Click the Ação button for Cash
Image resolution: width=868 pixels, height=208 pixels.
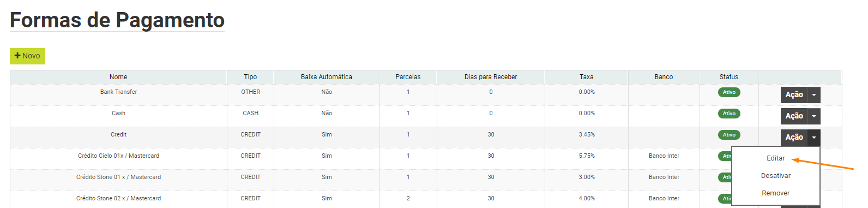tap(794, 116)
